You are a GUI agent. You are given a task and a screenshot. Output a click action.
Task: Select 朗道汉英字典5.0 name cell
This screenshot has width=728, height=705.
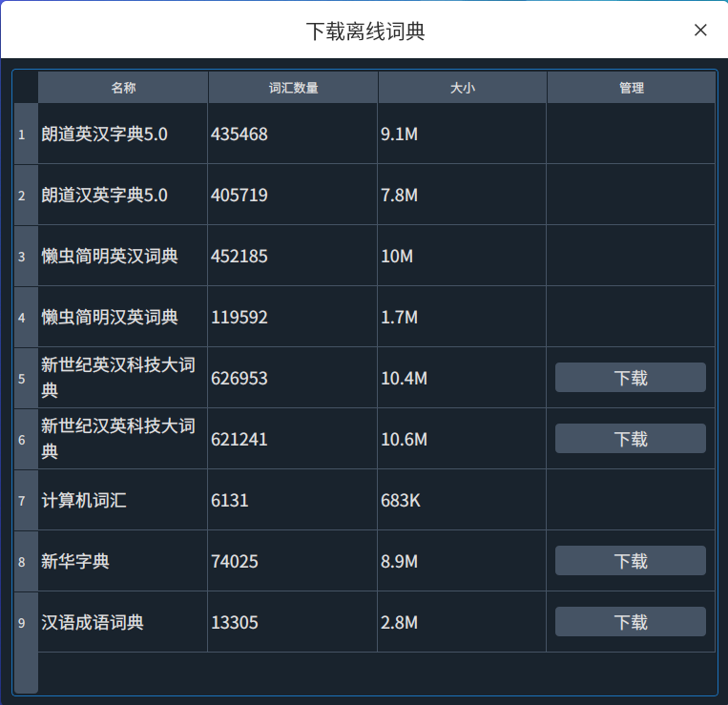coord(122,195)
